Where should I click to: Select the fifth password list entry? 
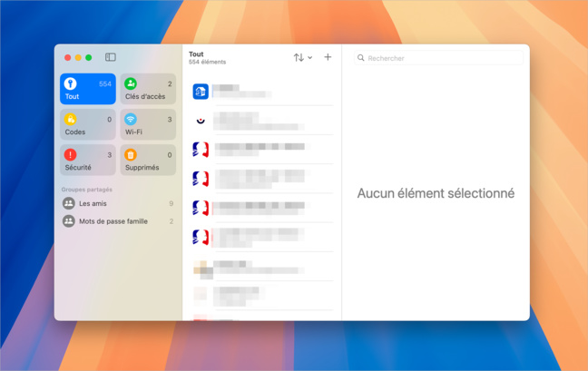(x=261, y=208)
